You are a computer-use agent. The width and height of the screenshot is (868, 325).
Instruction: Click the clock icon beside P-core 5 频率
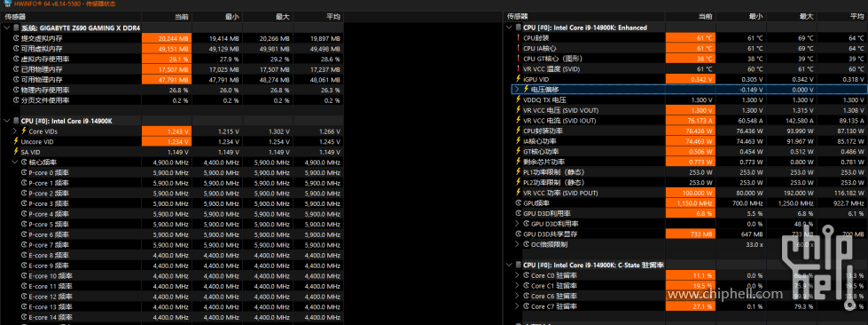coord(24,225)
